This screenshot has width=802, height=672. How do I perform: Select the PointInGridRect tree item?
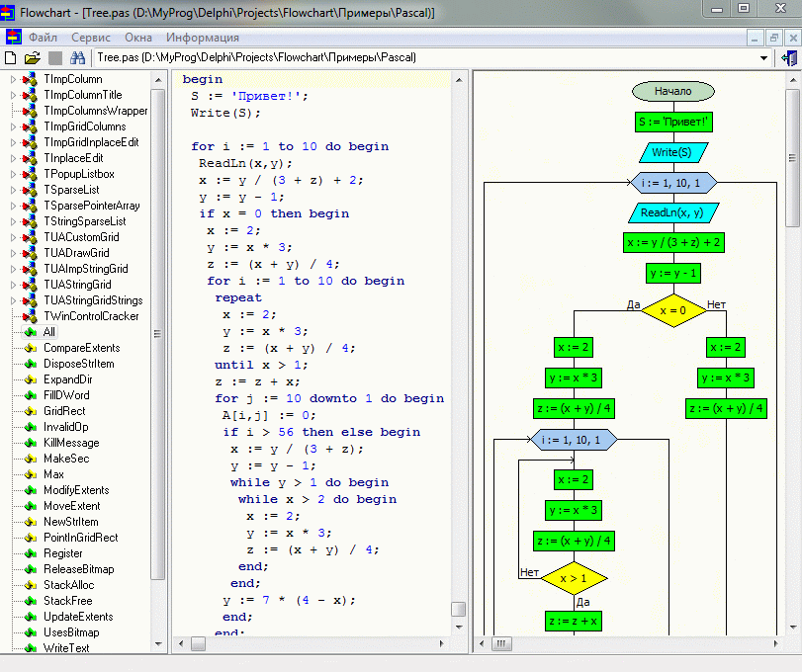coord(80,538)
